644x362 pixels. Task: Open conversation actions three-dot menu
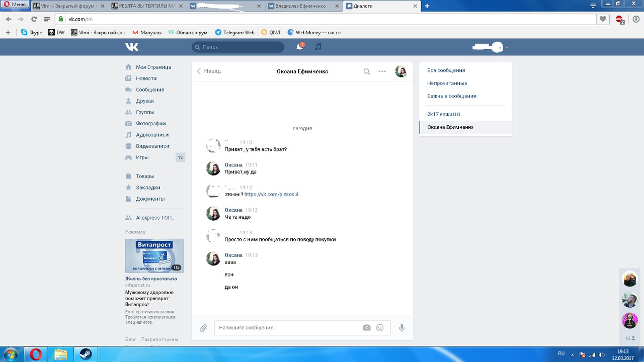pyautogui.click(x=382, y=71)
